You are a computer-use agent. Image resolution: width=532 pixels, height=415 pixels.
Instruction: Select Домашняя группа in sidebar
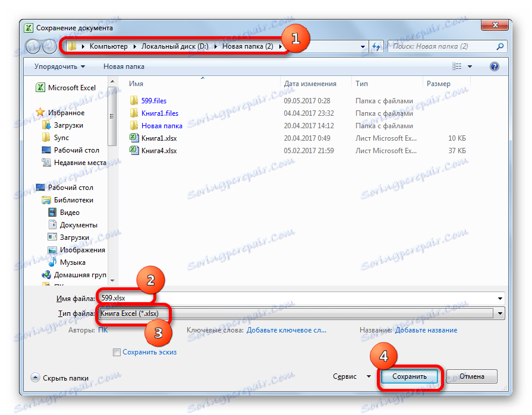(x=74, y=275)
